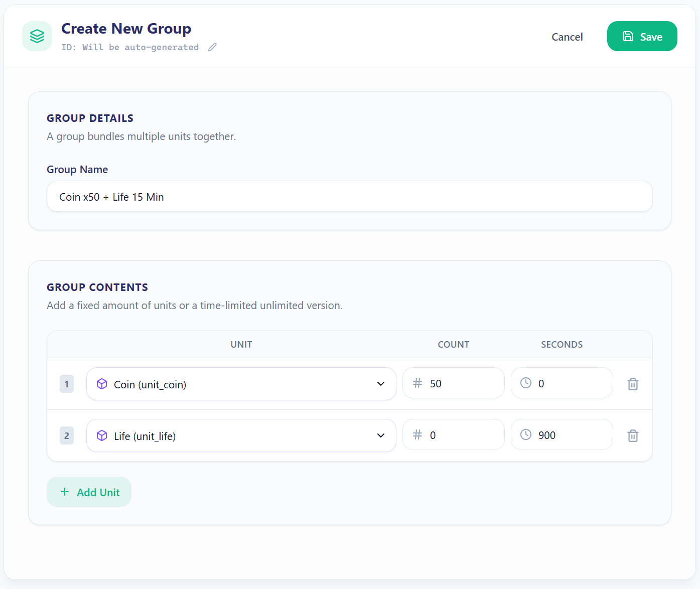Viewport: 700px width, 589px height.
Task: Edit the auto-generated ID with pencil icon
Action: tap(212, 47)
